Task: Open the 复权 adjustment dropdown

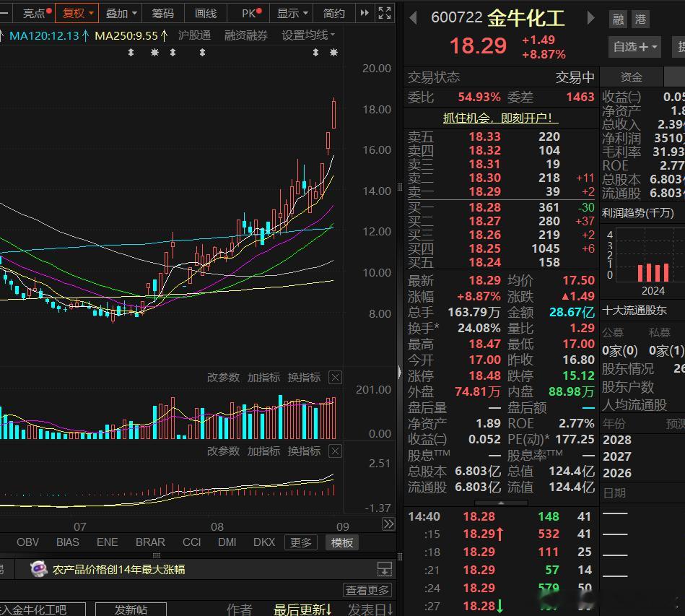Action: pos(77,13)
